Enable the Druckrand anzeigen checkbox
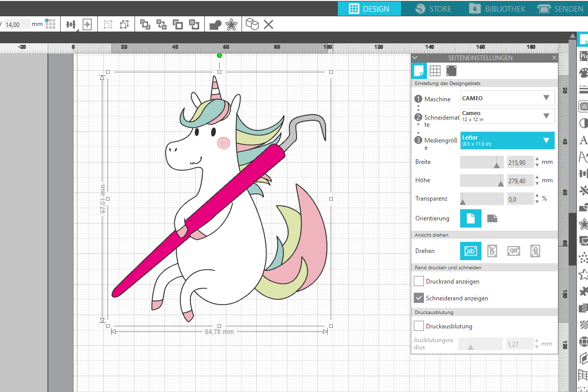The width and height of the screenshot is (588, 392). (419, 281)
